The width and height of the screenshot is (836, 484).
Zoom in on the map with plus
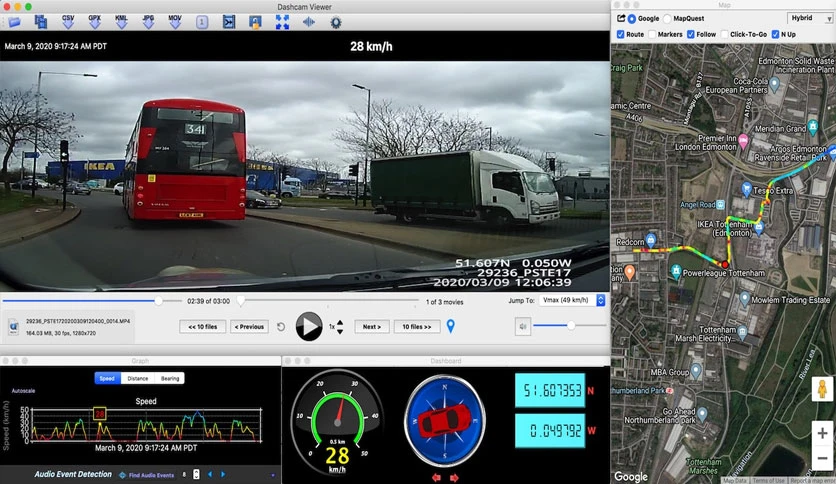822,432
